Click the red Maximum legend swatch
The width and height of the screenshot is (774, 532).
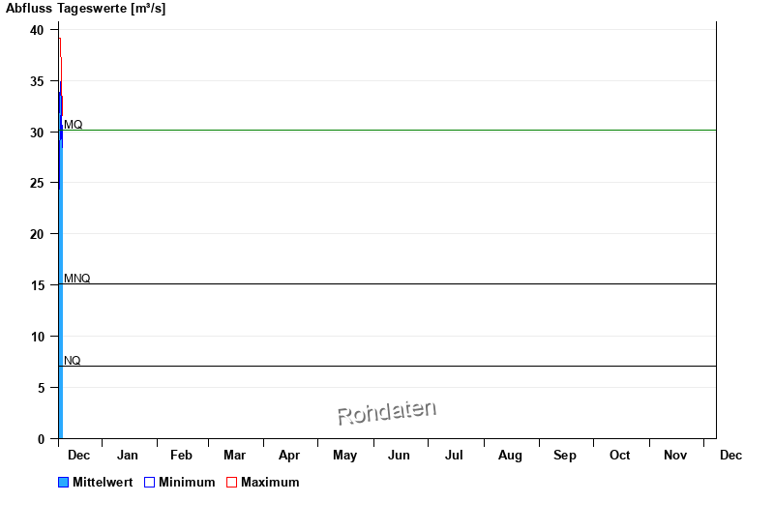click(231, 483)
